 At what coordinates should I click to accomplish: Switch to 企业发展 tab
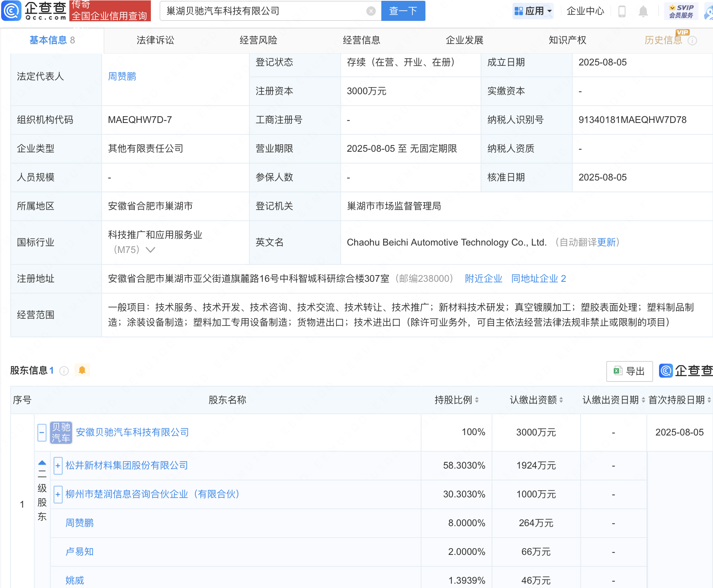pos(464,40)
